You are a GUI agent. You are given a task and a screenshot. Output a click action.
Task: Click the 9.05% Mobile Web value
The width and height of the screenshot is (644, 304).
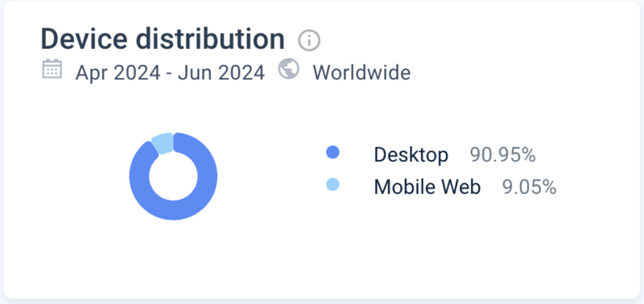coord(530,187)
